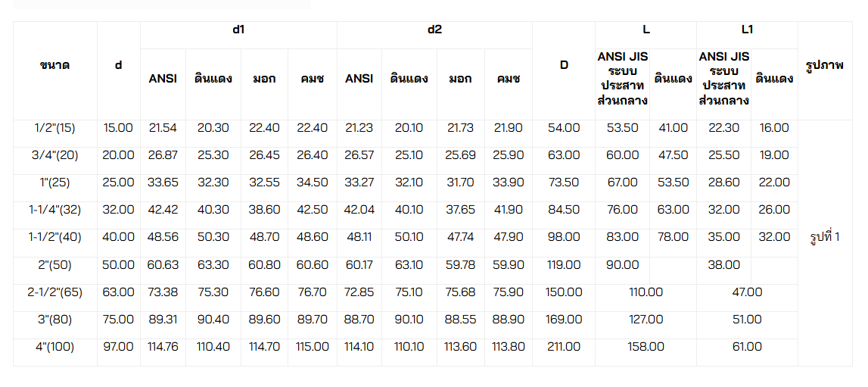
Task: Click the 211.00 value in D column
Action: (x=564, y=347)
